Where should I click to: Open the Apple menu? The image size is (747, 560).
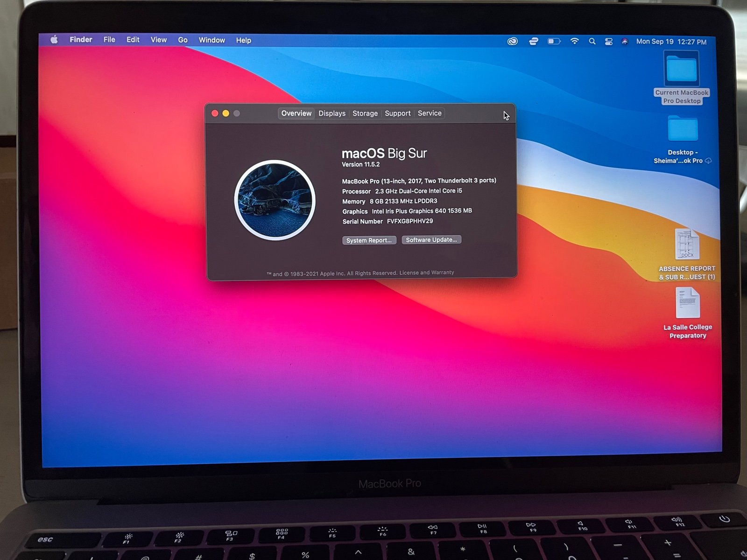coord(54,39)
